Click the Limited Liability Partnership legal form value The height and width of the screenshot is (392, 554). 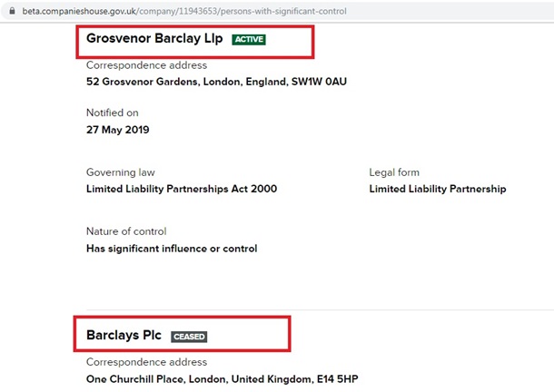[x=437, y=189]
